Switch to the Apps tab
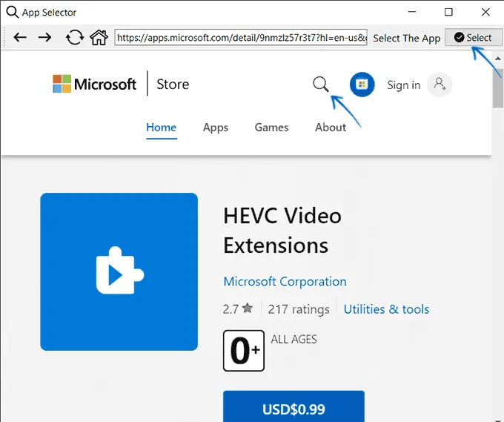 point(215,128)
